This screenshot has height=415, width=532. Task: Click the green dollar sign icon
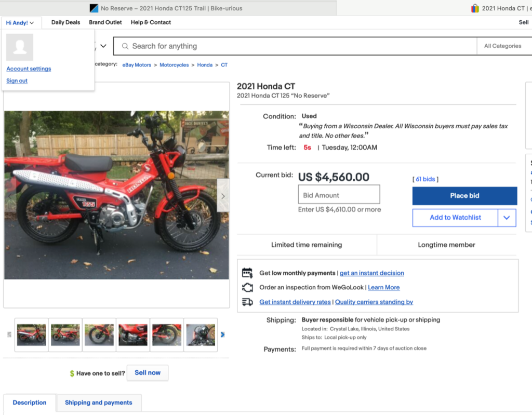pos(72,373)
